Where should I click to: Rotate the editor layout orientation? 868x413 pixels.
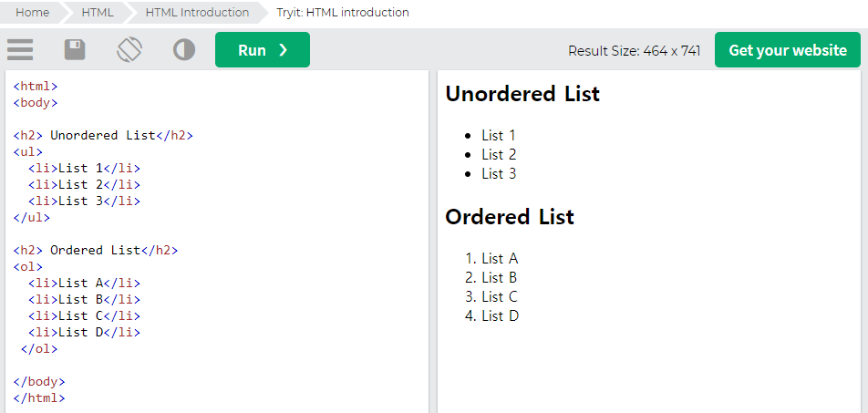[129, 50]
